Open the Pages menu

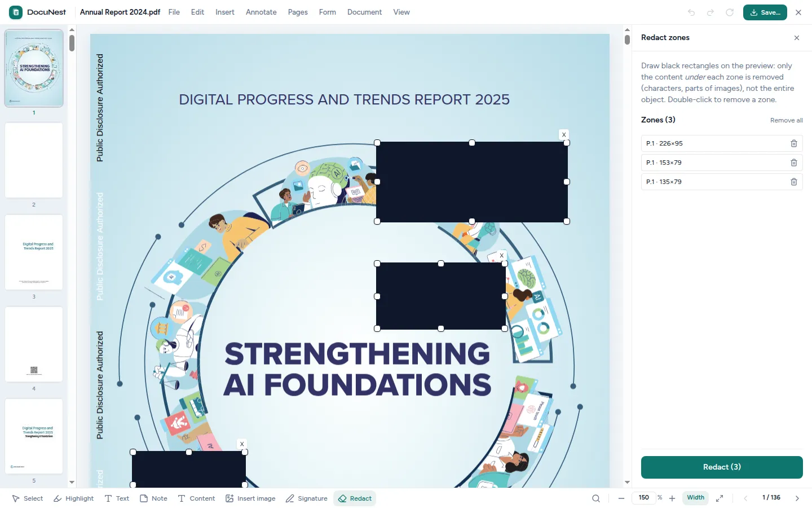[298, 12]
